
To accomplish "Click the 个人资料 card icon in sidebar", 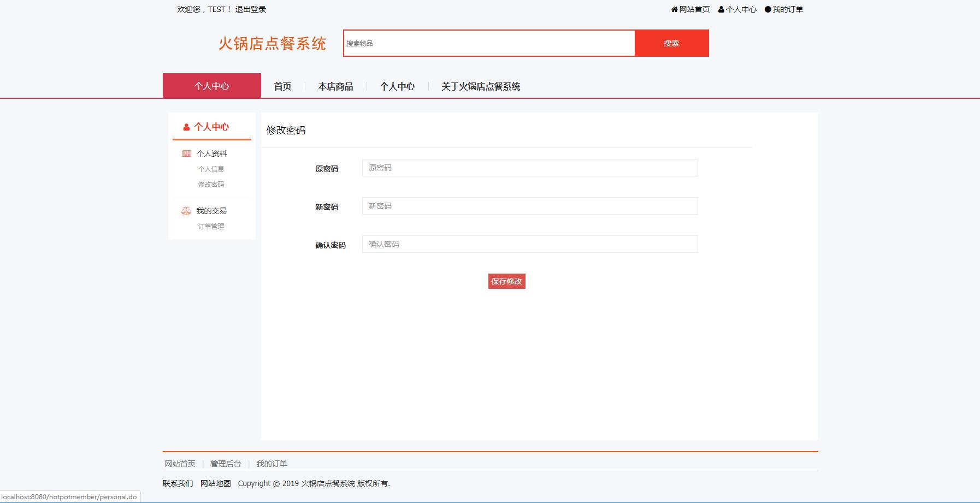I will 186,153.
